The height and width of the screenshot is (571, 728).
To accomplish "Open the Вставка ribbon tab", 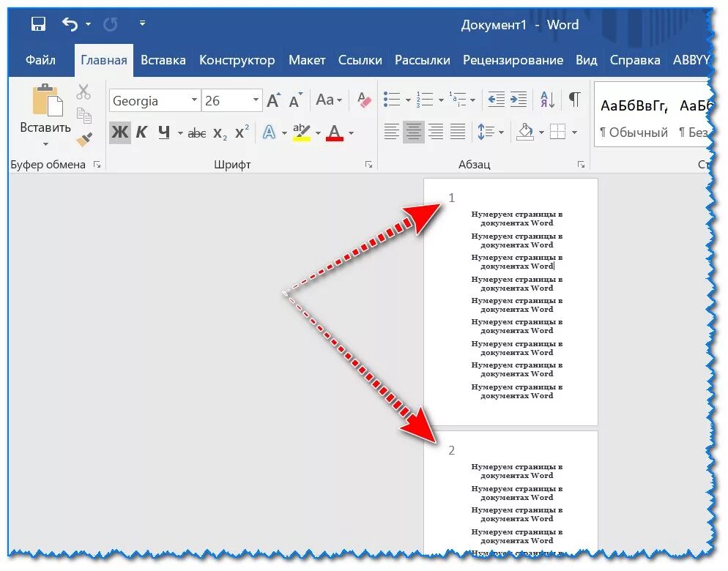I will coord(163,60).
